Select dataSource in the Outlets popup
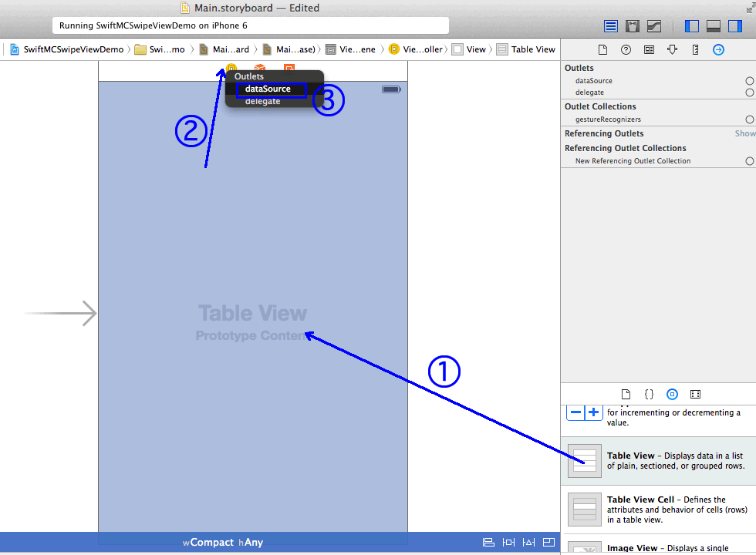The height and width of the screenshot is (555, 756). [269, 88]
